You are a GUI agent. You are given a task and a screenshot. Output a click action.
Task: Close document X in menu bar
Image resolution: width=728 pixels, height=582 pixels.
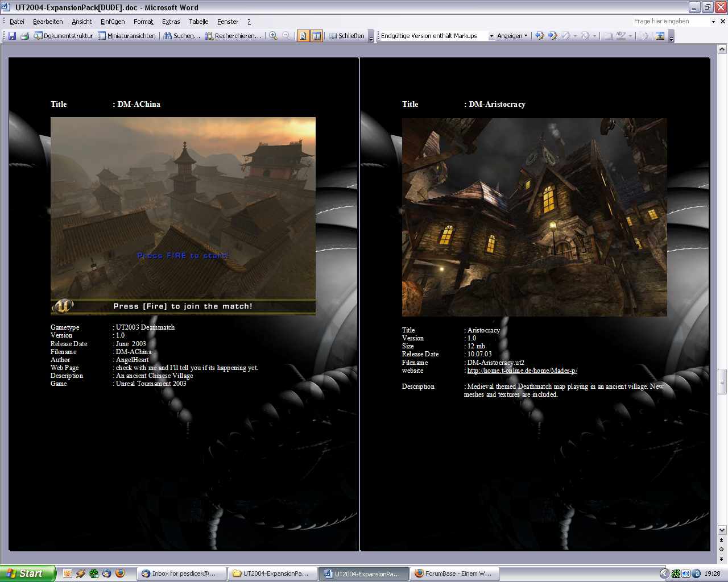coord(723,21)
